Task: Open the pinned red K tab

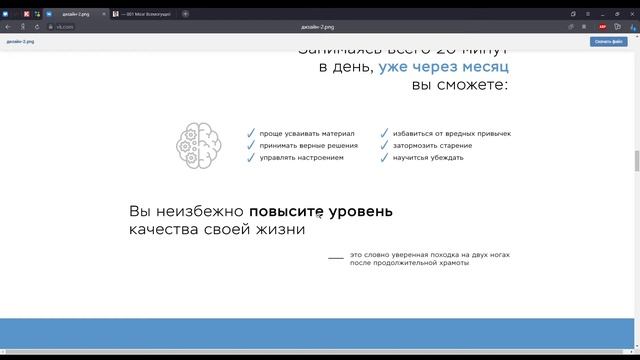Action: click(x=27, y=14)
